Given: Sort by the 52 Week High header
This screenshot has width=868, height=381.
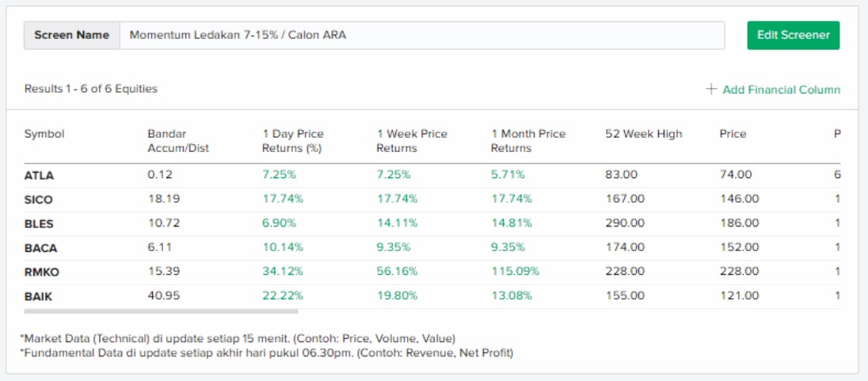Looking at the screenshot, I should pyautogui.click(x=643, y=134).
